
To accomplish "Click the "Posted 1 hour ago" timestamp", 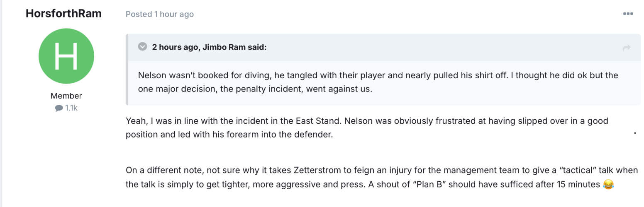I will click(x=160, y=14).
